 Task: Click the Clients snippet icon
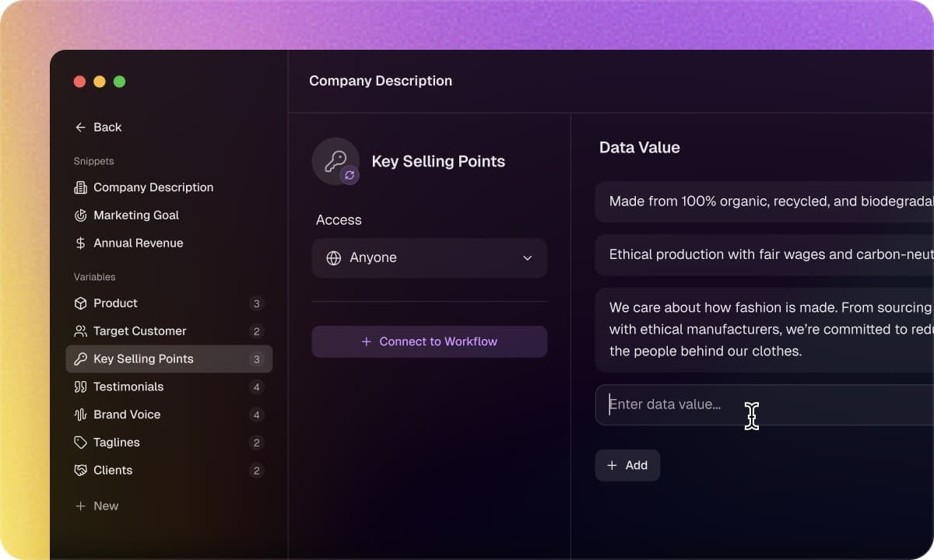(x=81, y=470)
